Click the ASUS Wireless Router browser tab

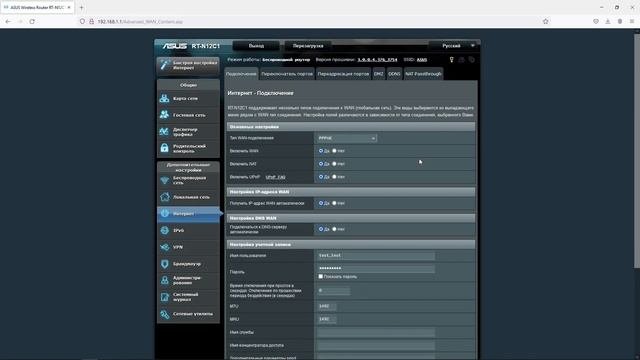pyautogui.click(x=37, y=7)
